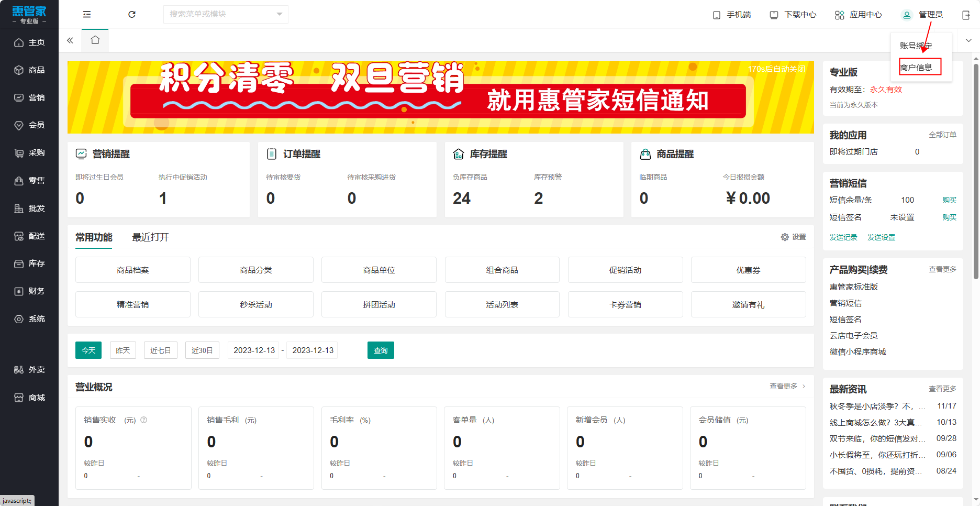Image resolution: width=980 pixels, height=506 pixels.
Task: Click the end date input field
Action: coord(313,350)
